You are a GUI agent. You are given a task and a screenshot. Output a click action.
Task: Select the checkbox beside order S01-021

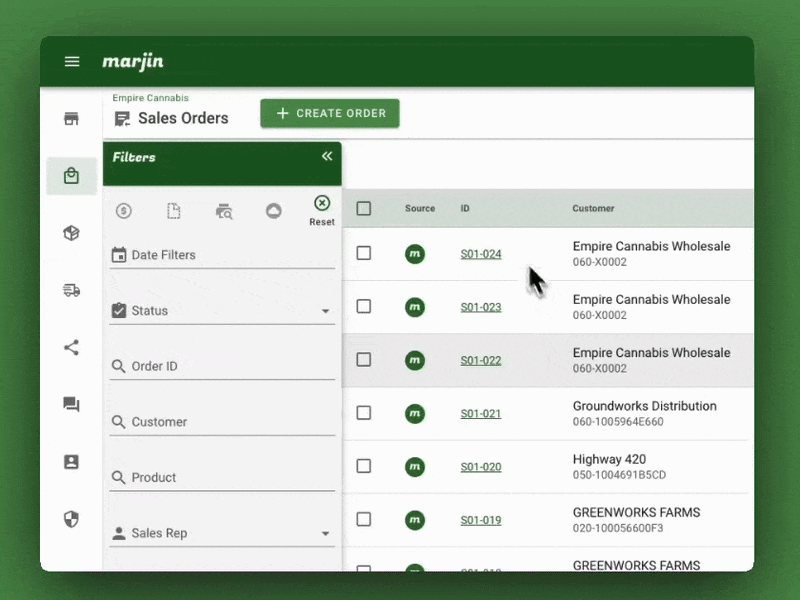[x=364, y=413]
